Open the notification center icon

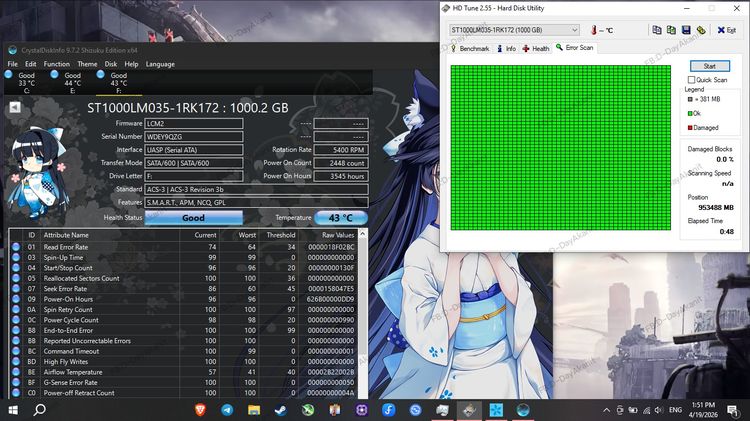[732, 410]
